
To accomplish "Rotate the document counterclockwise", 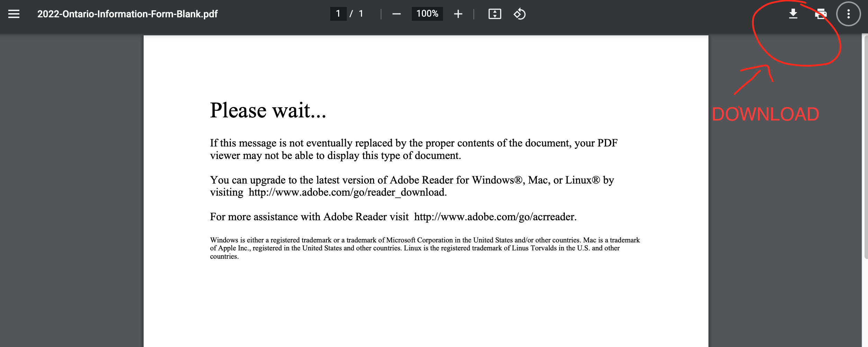I will (519, 14).
